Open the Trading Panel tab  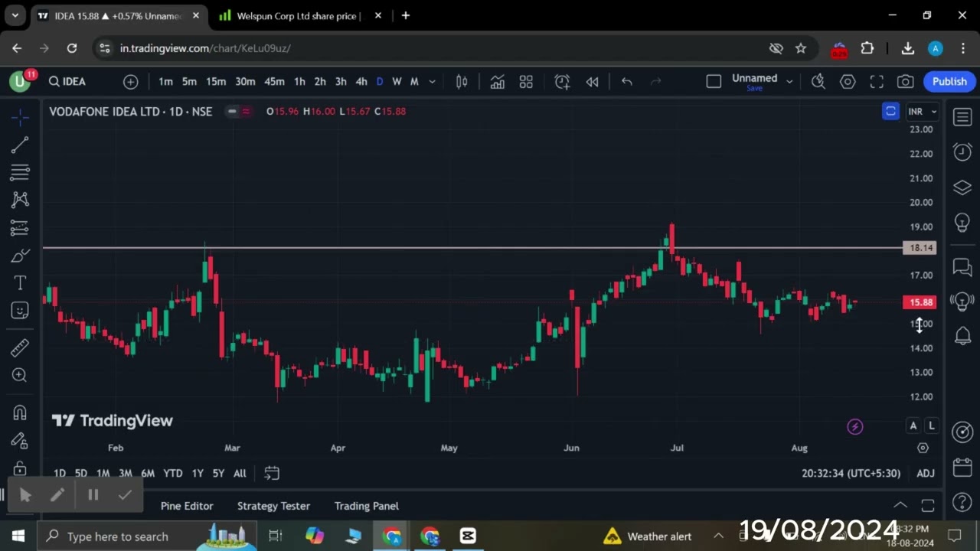(367, 506)
